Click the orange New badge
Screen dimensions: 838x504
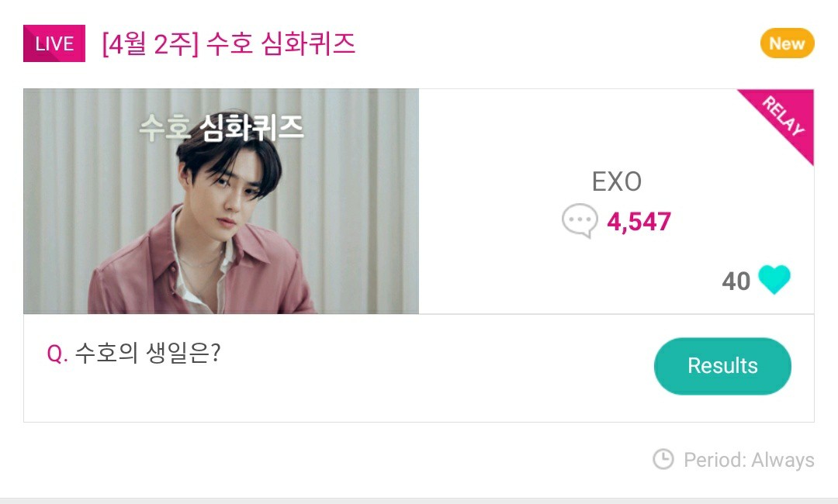tap(787, 43)
